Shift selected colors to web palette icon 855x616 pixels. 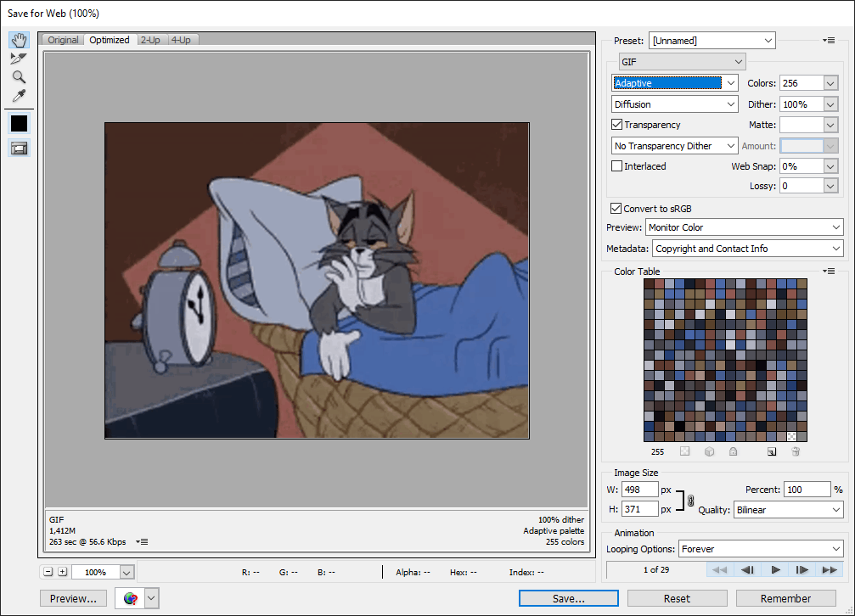710,451
